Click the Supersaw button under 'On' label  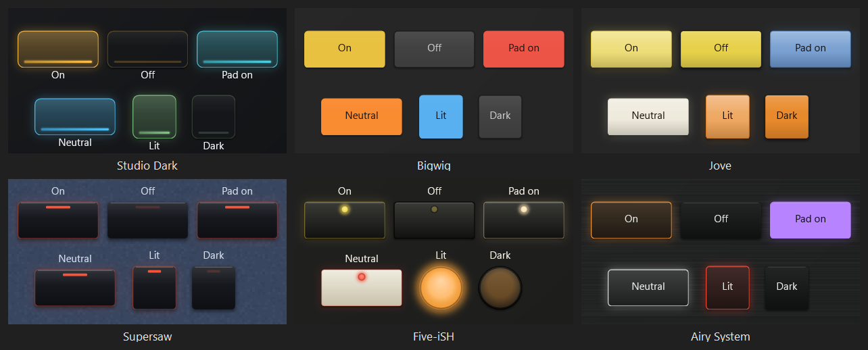pos(58,220)
